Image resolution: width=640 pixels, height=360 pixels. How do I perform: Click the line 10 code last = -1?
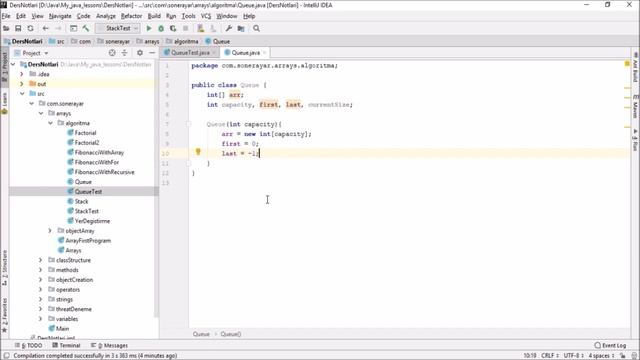click(240, 153)
